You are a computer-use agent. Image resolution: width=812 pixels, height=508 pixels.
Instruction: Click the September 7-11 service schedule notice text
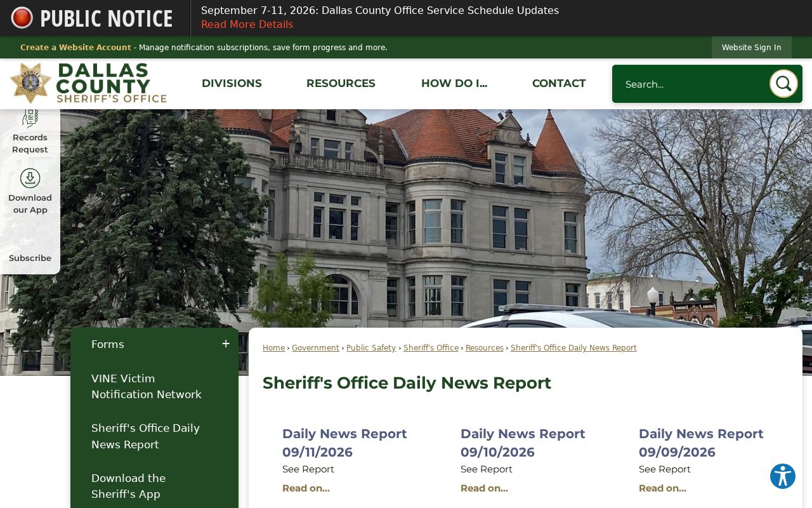point(380,11)
